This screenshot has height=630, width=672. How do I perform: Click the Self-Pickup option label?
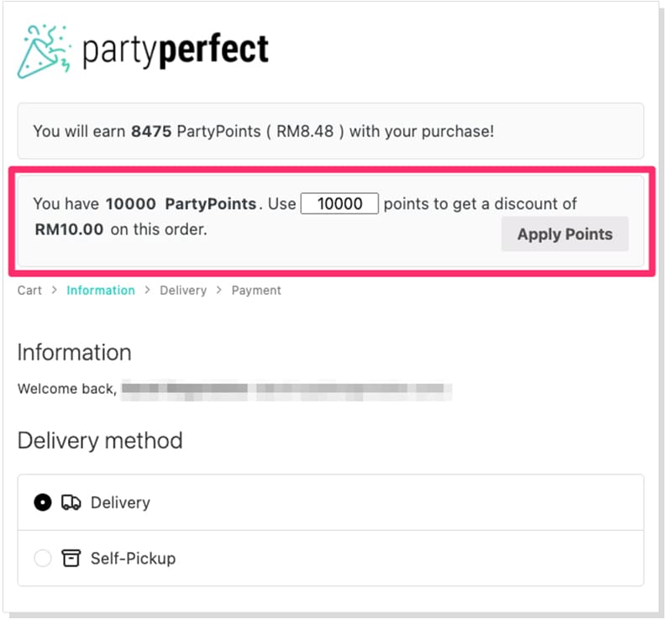click(x=133, y=558)
